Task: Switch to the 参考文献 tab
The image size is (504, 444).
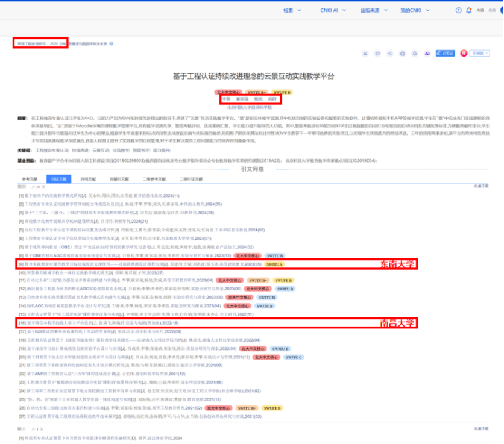Action: point(30,179)
